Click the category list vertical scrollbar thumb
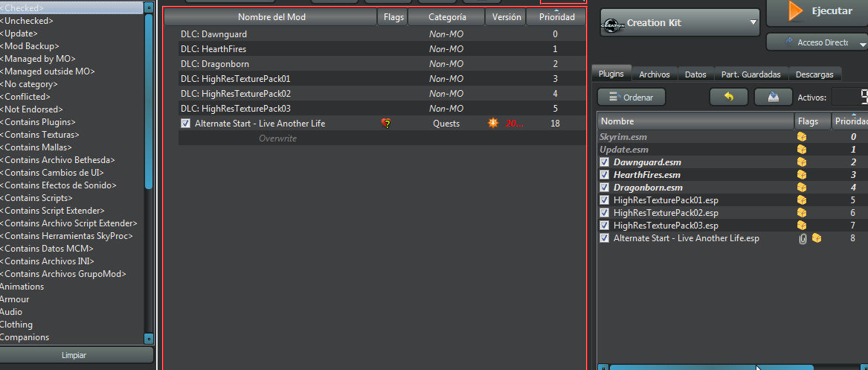 click(x=148, y=101)
